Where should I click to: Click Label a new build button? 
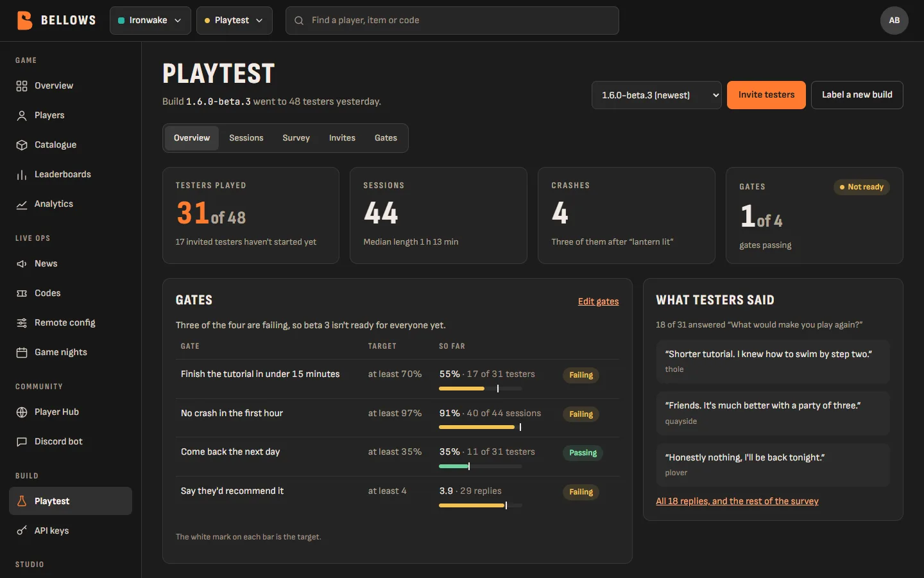(x=857, y=95)
